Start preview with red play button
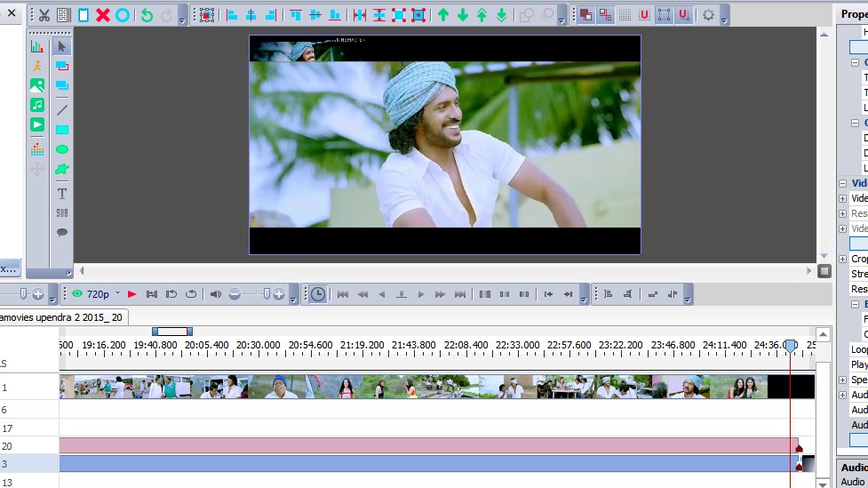Image resolution: width=868 pixels, height=488 pixels. click(x=131, y=294)
